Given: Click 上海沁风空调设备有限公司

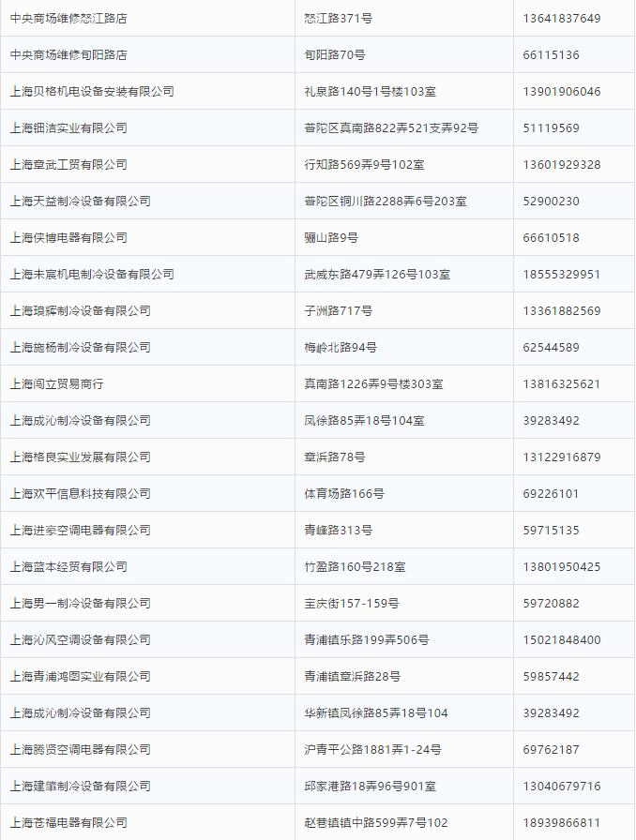Looking at the screenshot, I should click(x=81, y=639).
